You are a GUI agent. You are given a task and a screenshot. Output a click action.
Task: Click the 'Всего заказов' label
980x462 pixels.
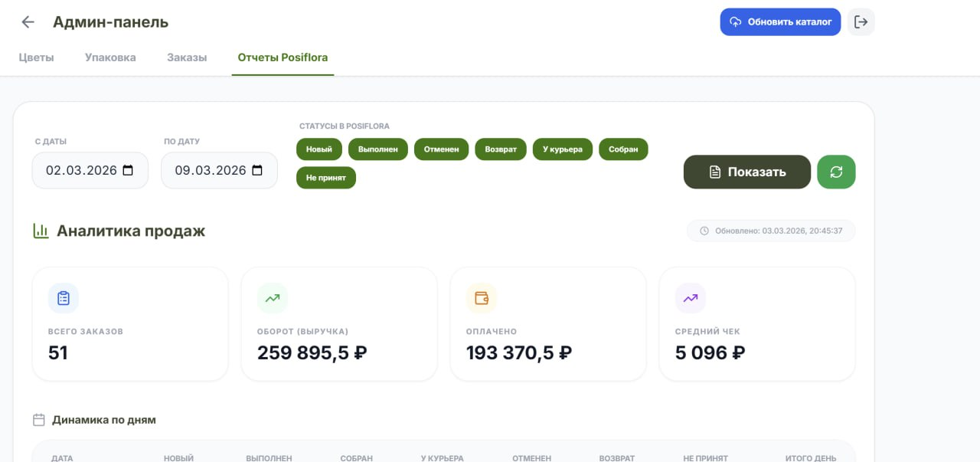[x=86, y=332]
